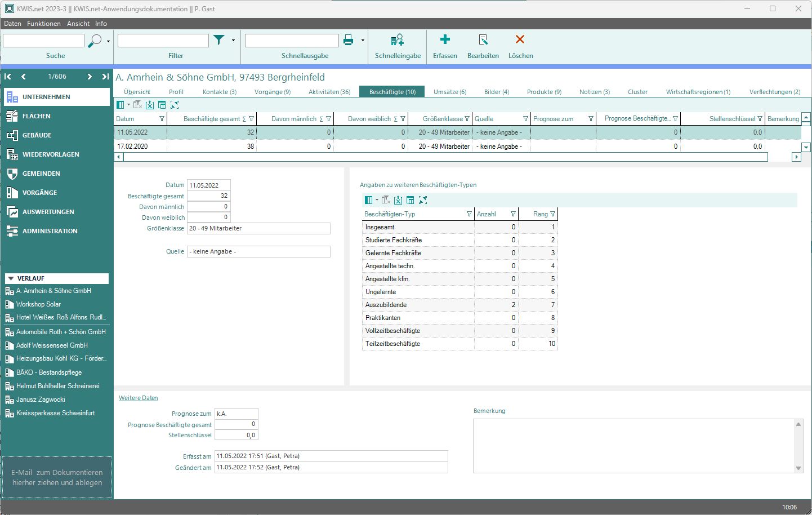Open Kreissparkasse Schweinfurt from history
This screenshot has height=515, width=812.
tap(55, 413)
